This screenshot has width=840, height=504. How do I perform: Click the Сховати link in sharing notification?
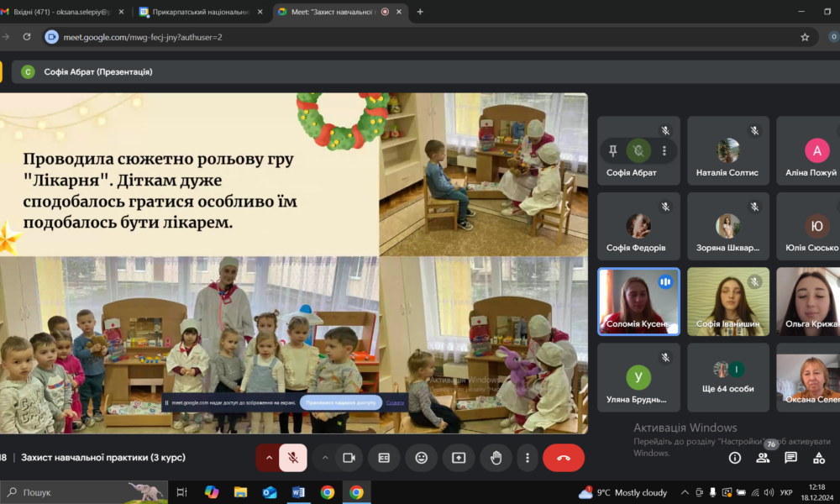[395, 402]
